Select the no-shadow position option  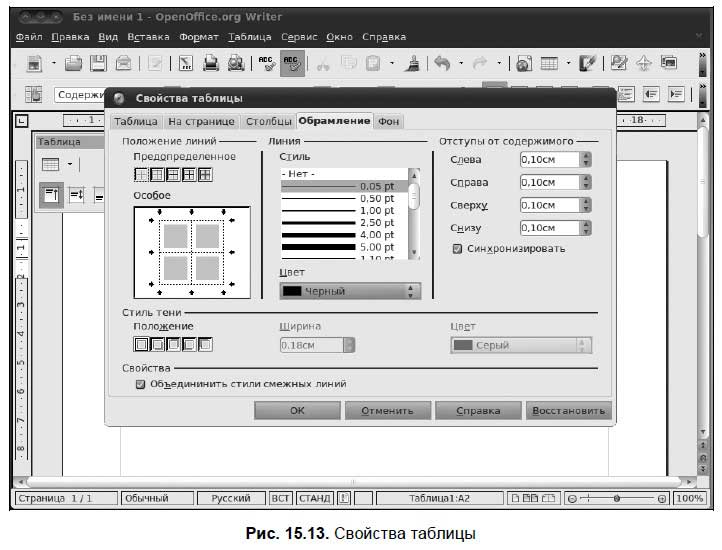(x=141, y=344)
